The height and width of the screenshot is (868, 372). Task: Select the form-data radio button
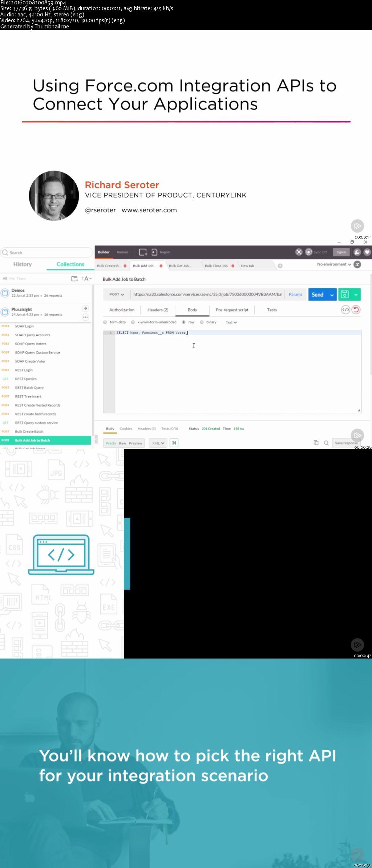click(105, 322)
